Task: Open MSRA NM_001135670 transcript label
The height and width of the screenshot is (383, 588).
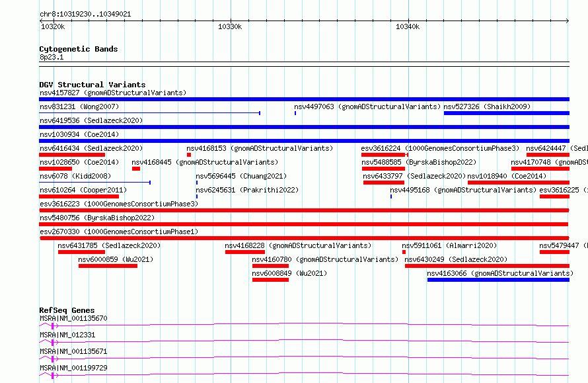Action: tap(73, 318)
